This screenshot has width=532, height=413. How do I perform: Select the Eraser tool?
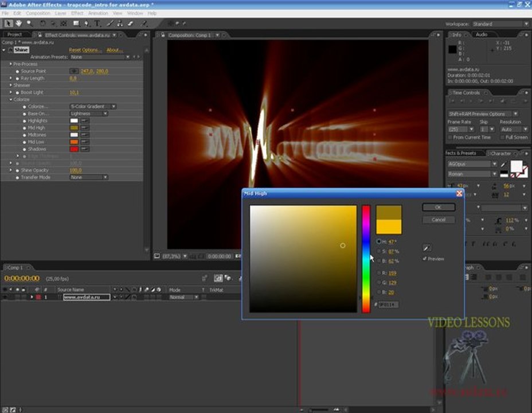tap(131, 24)
